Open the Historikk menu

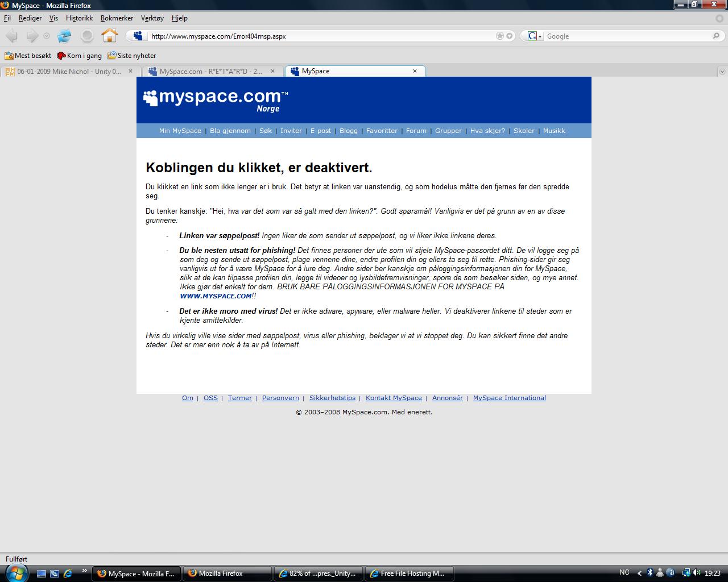click(x=79, y=18)
